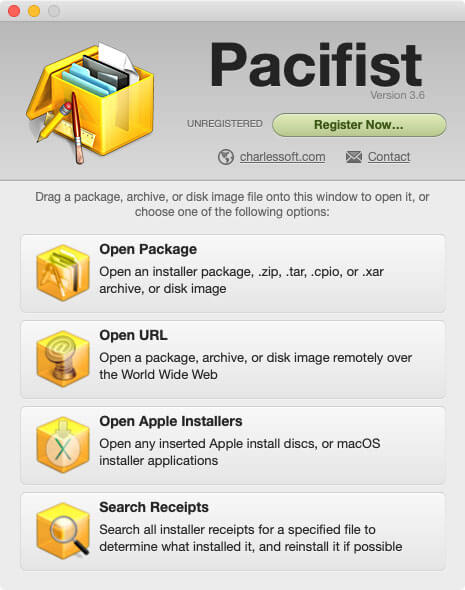Click the Open URL stamp icon
This screenshot has width=465, height=590.
coord(63,359)
